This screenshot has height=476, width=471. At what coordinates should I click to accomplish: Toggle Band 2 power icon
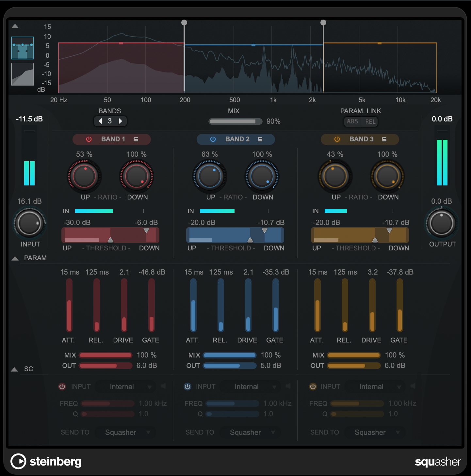coord(213,139)
